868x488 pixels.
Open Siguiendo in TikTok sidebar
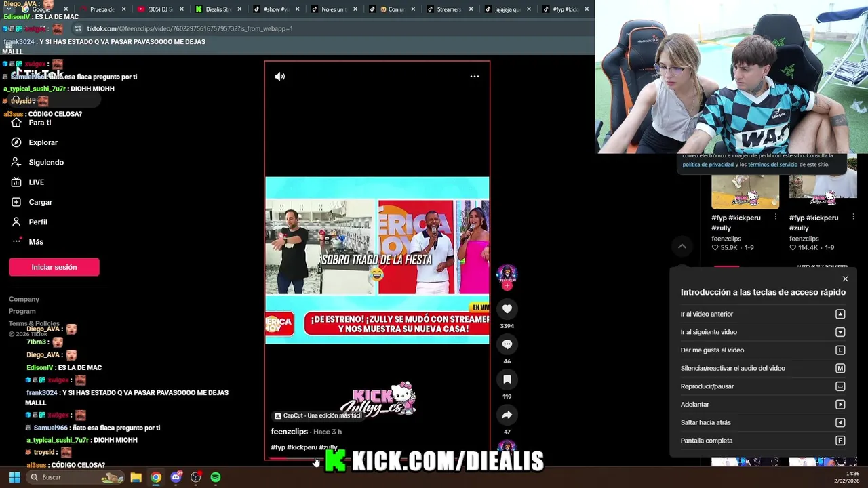coord(37,162)
